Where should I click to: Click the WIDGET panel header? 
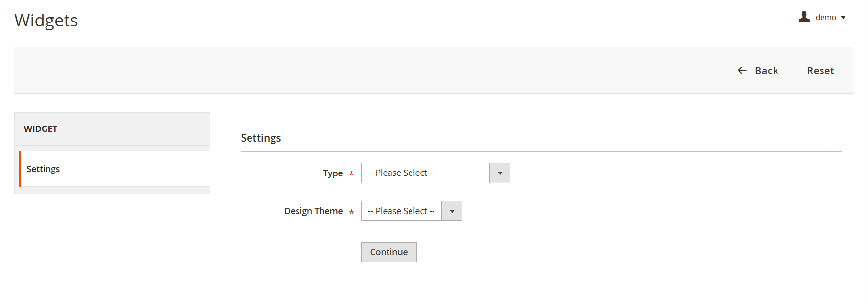41,129
